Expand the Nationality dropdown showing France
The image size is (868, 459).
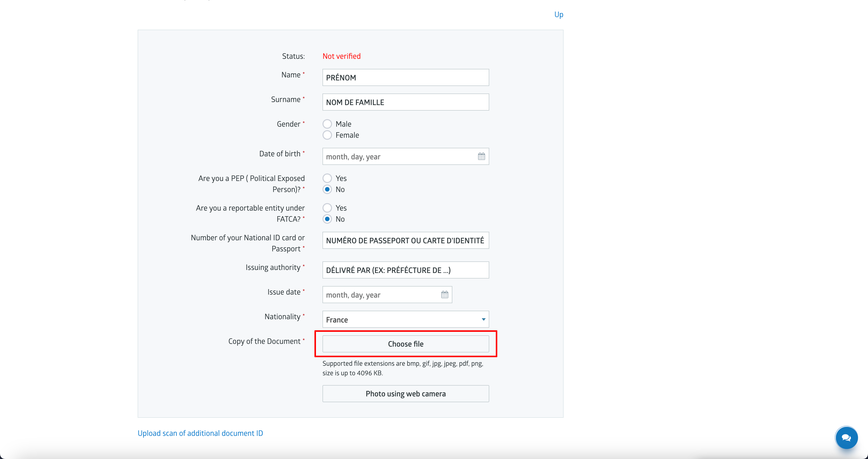405,319
